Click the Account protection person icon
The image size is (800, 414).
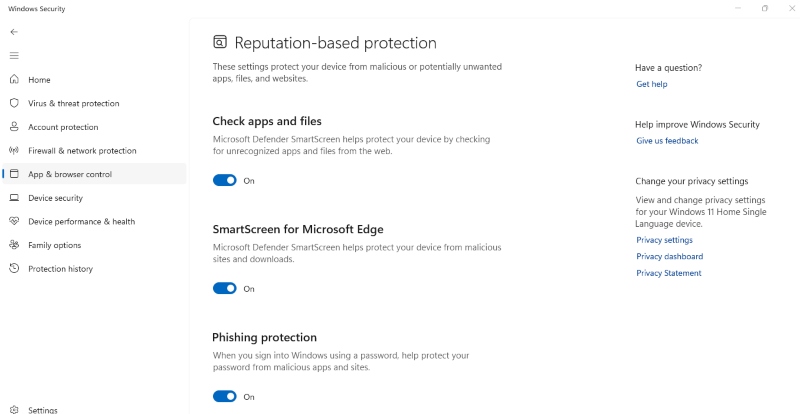14,127
